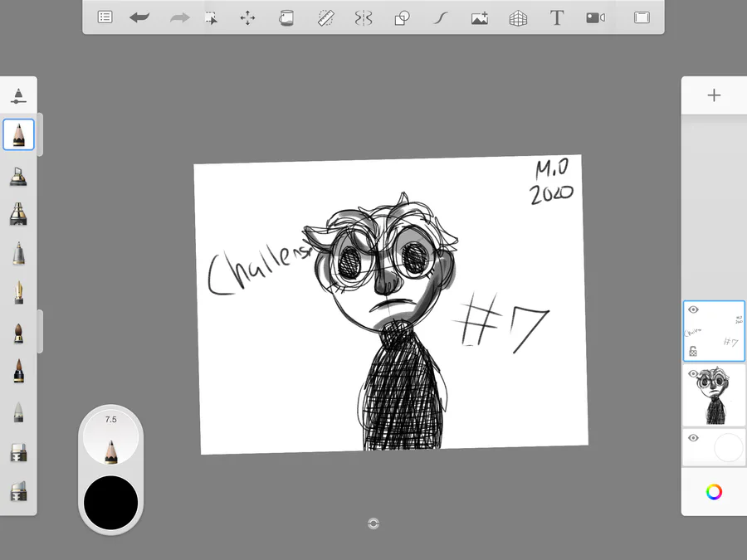
Task: Open the Draw Styles shapes tool
Action: (x=402, y=18)
